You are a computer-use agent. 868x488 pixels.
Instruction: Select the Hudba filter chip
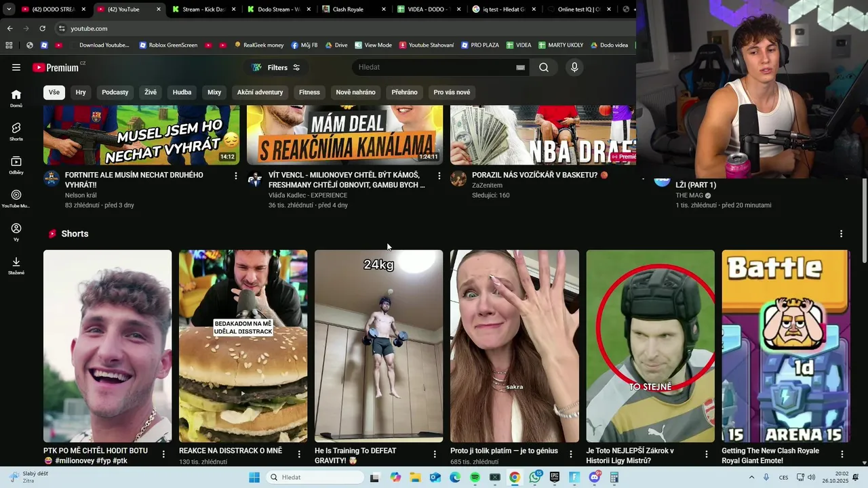pos(182,92)
